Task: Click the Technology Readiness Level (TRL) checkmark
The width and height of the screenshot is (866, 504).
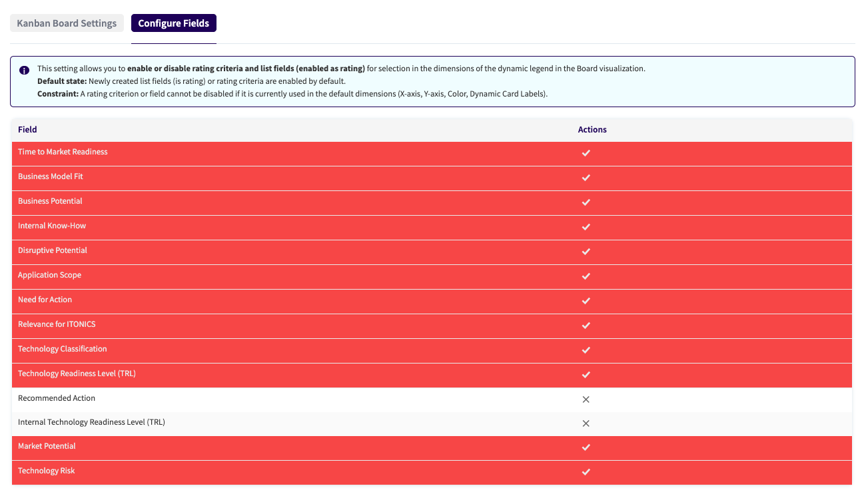Action: click(x=586, y=375)
